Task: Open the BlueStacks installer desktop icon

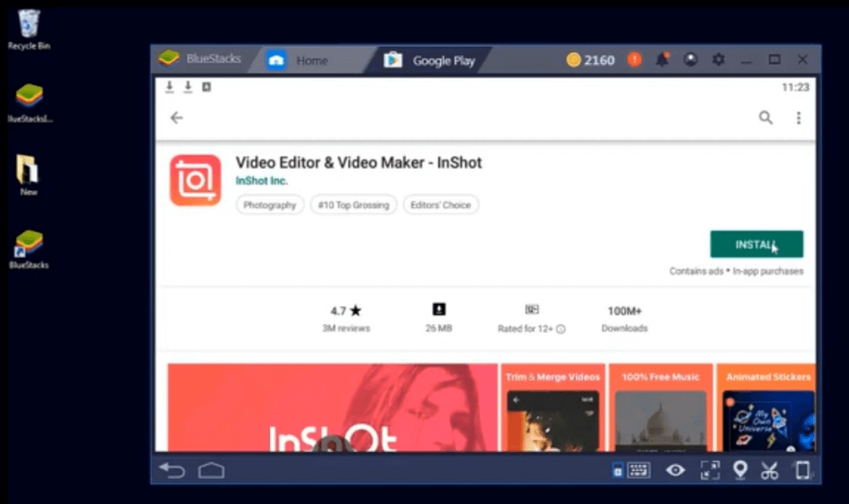Action: 29,103
